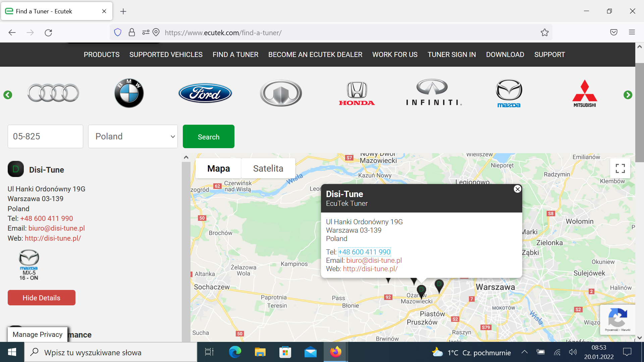Go to FIND A TUNER page
Viewport: 644px width, 362px height.
[235, 55]
